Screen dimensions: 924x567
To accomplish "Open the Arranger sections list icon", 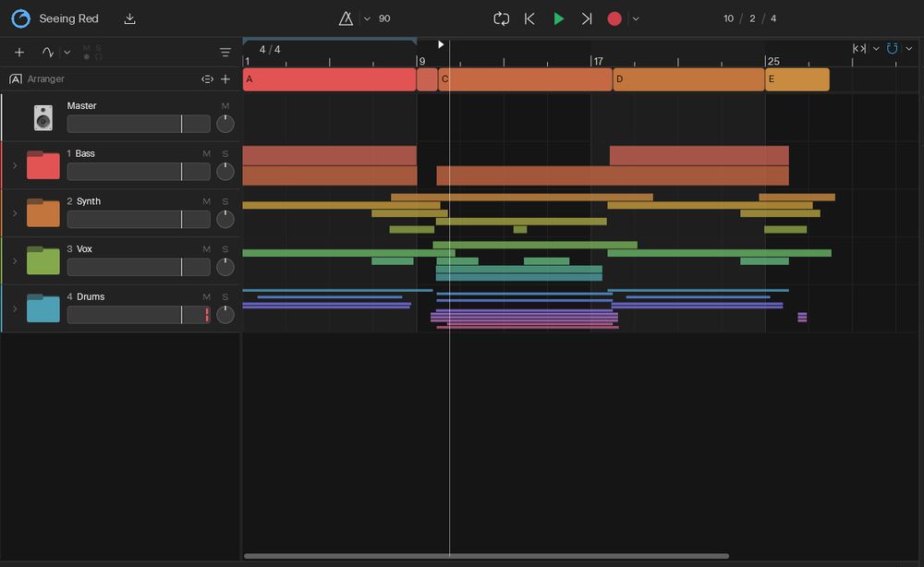I will [207, 78].
